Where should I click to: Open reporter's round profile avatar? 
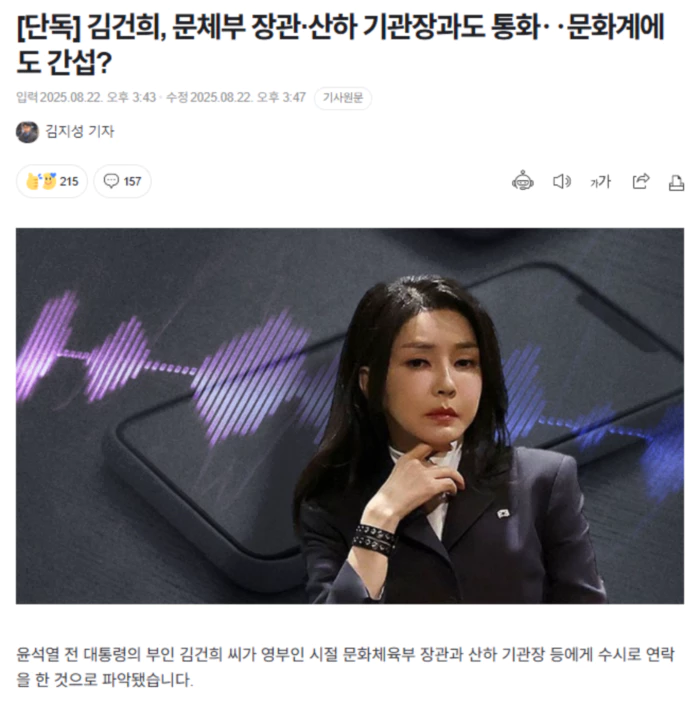click(x=27, y=132)
